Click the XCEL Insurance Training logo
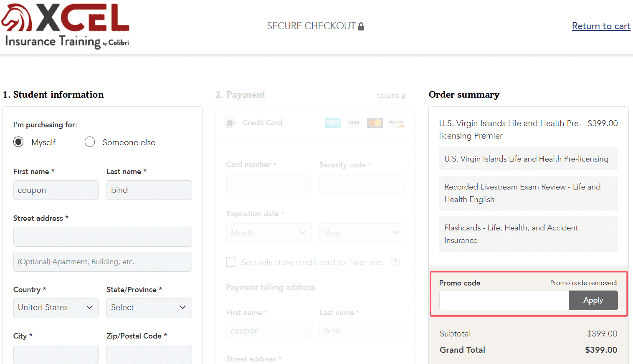633x364 pixels. pos(66,26)
